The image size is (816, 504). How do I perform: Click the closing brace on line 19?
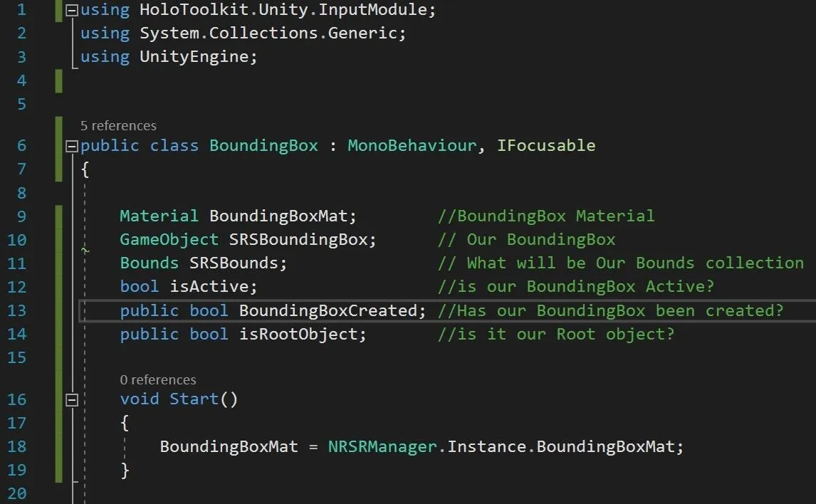125,471
